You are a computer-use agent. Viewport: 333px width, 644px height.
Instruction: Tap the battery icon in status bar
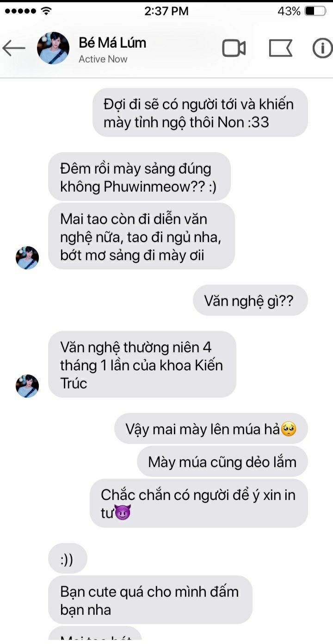pyautogui.click(x=316, y=11)
